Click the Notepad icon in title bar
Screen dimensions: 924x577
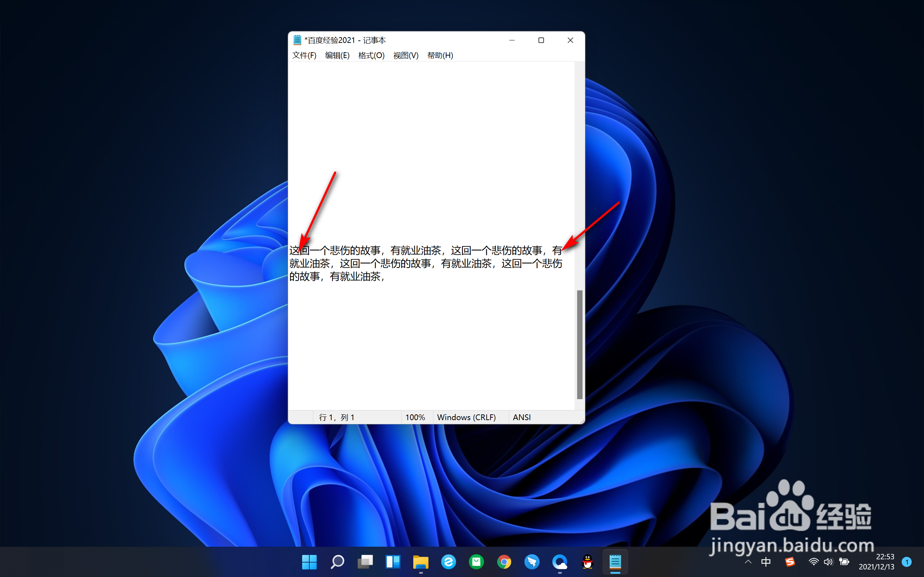coord(297,40)
